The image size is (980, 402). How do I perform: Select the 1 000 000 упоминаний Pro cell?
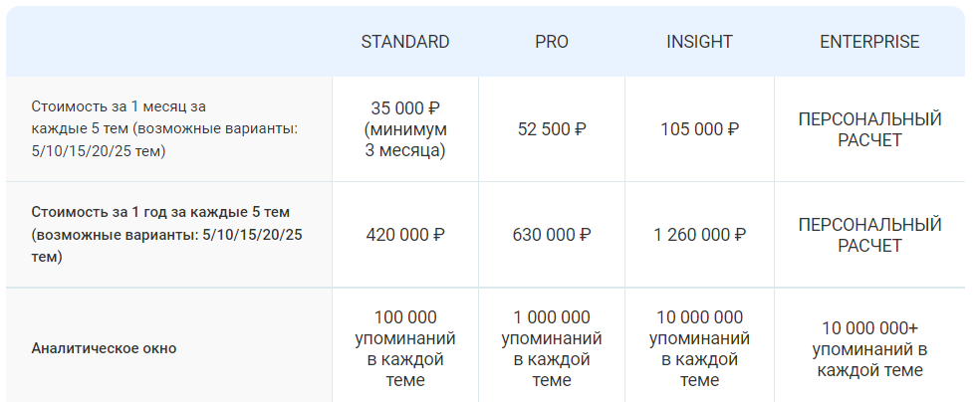pyautogui.click(x=551, y=348)
